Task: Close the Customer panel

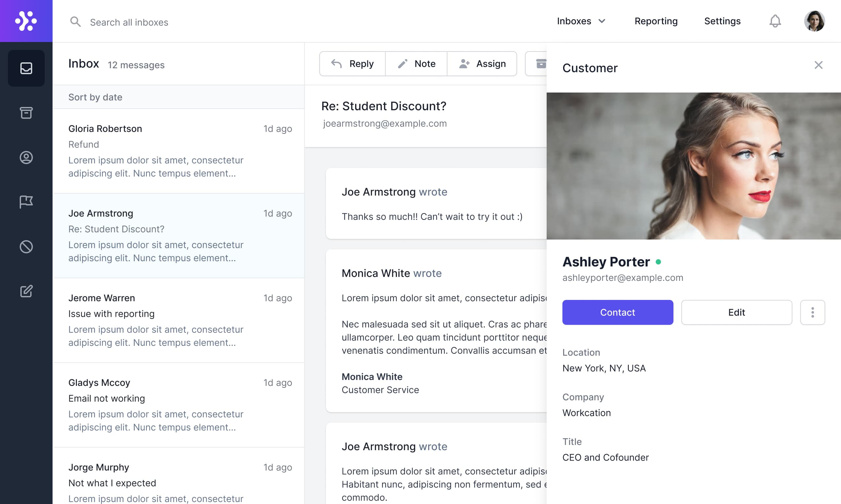Action: pos(819,65)
